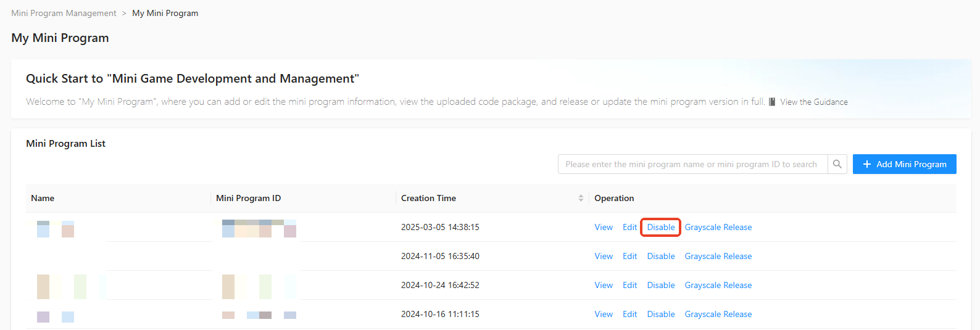Click the Mini Program ID column header
This screenshot has height=330, width=980.
point(248,198)
